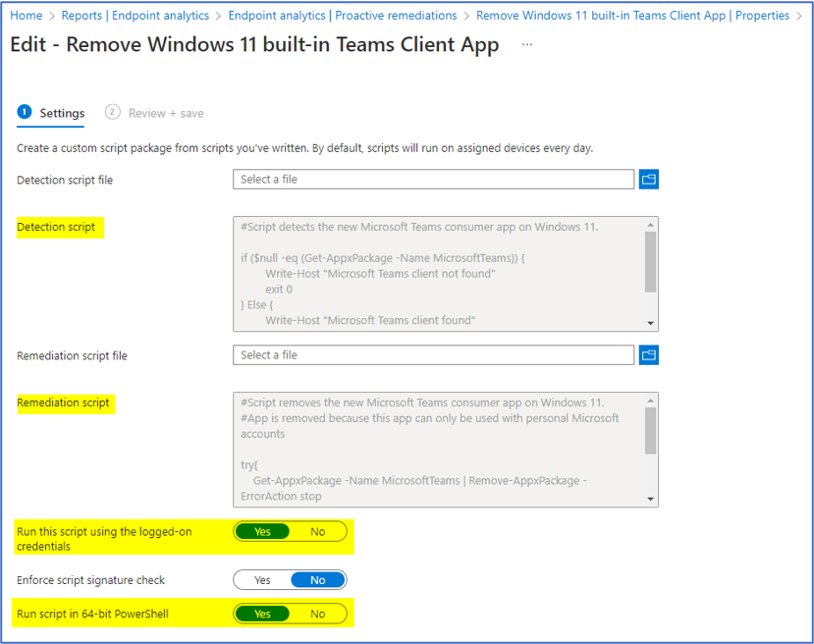Go to the Home breadcrumb
814x644 pixels.
(x=26, y=16)
